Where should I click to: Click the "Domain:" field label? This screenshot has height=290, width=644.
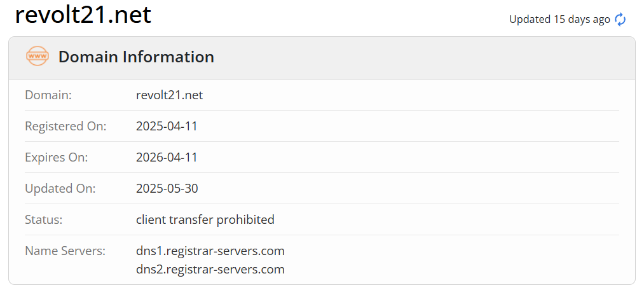coord(48,95)
